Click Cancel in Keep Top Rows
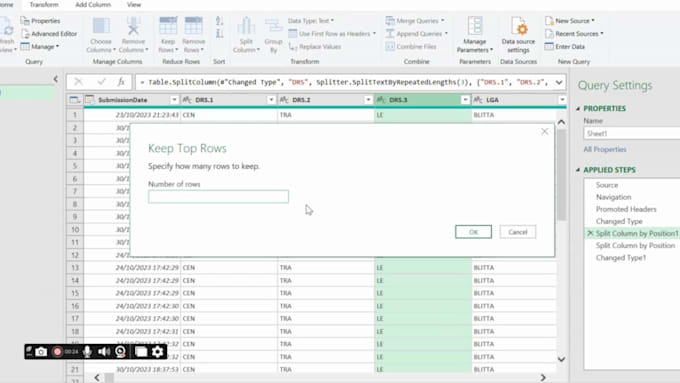Viewport: 680px width, 383px height. click(518, 232)
